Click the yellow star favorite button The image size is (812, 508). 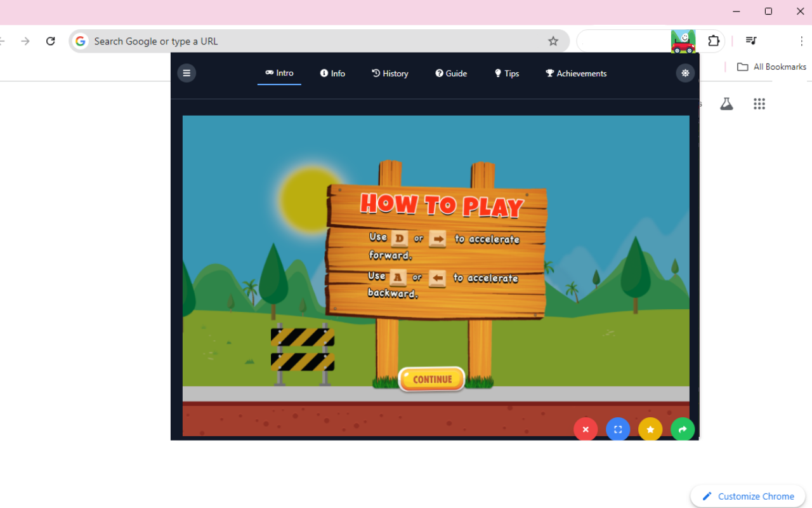650,430
